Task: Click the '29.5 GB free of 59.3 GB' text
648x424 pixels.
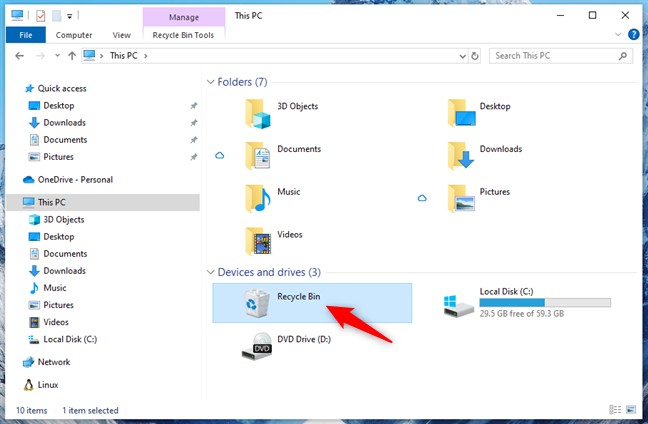Action: pyautogui.click(x=522, y=313)
